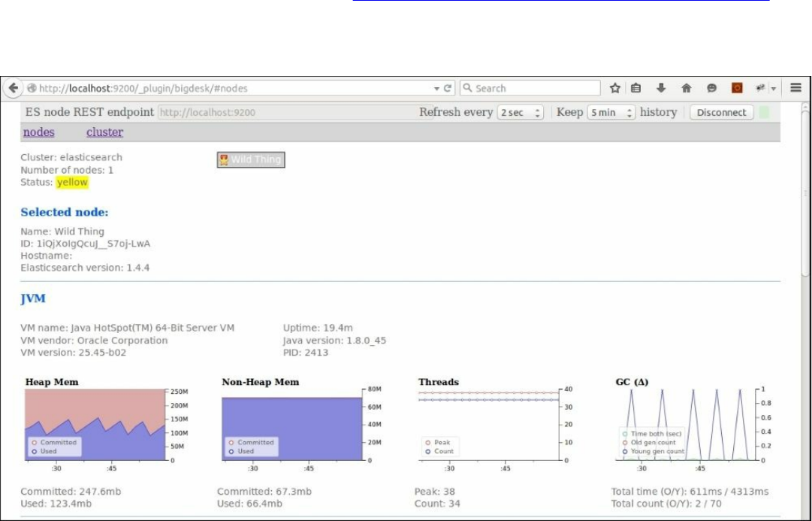Open the Keep 5 min history dropdown
The image size is (812, 521).
pyautogui.click(x=611, y=113)
